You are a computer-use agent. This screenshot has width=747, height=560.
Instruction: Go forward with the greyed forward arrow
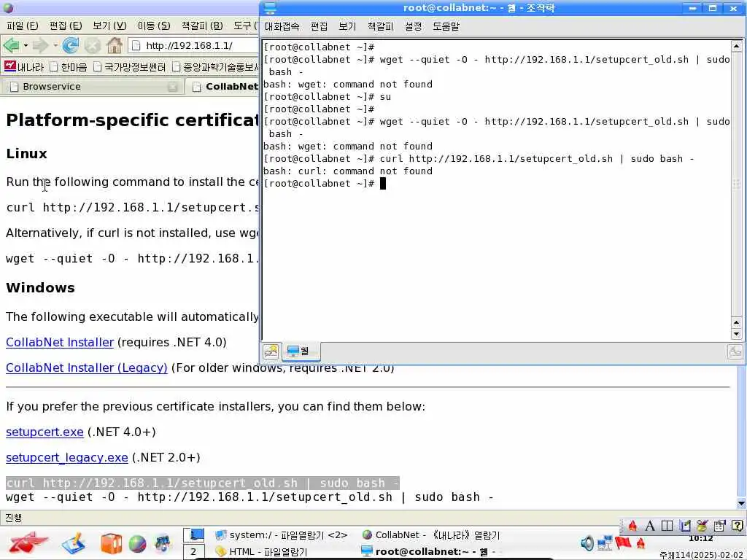pyautogui.click(x=41, y=45)
